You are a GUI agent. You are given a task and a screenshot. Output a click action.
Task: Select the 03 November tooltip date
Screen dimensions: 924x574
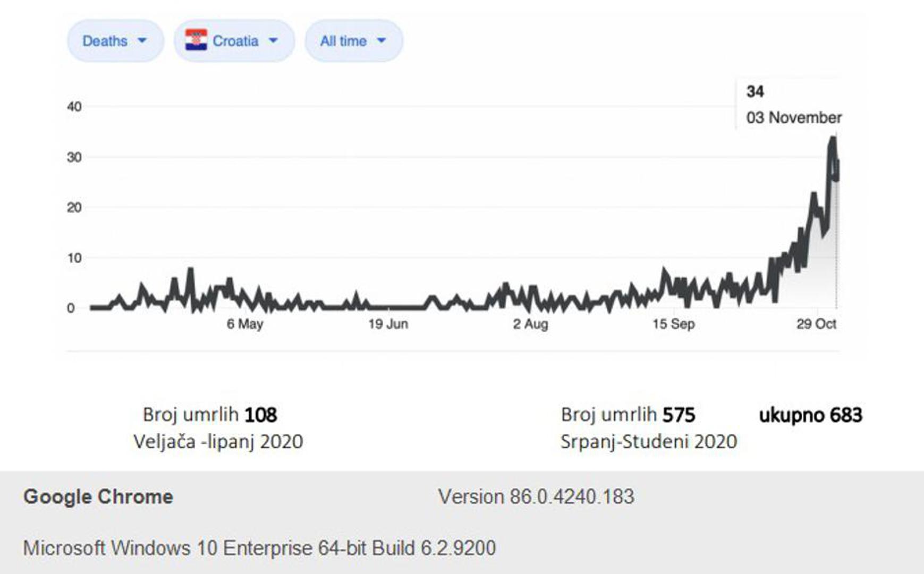pyautogui.click(x=793, y=117)
